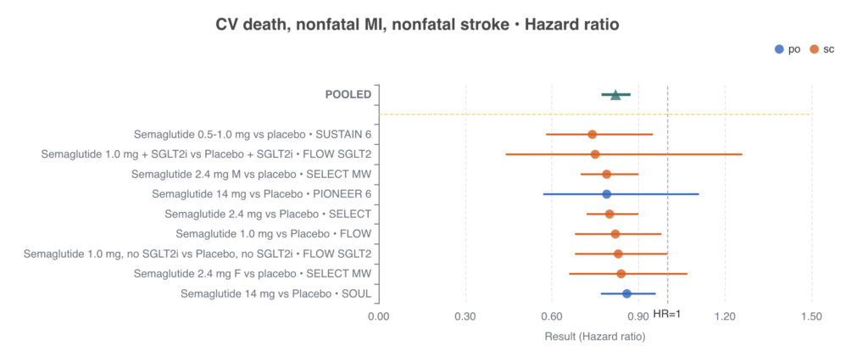
Task: Click the blue po legend color dot
Action: click(779, 49)
